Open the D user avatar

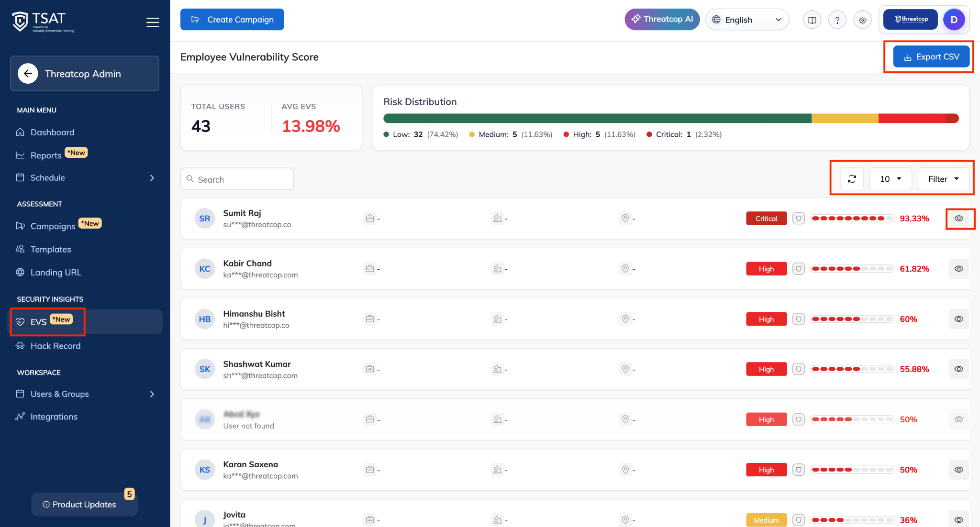[954, 20]
